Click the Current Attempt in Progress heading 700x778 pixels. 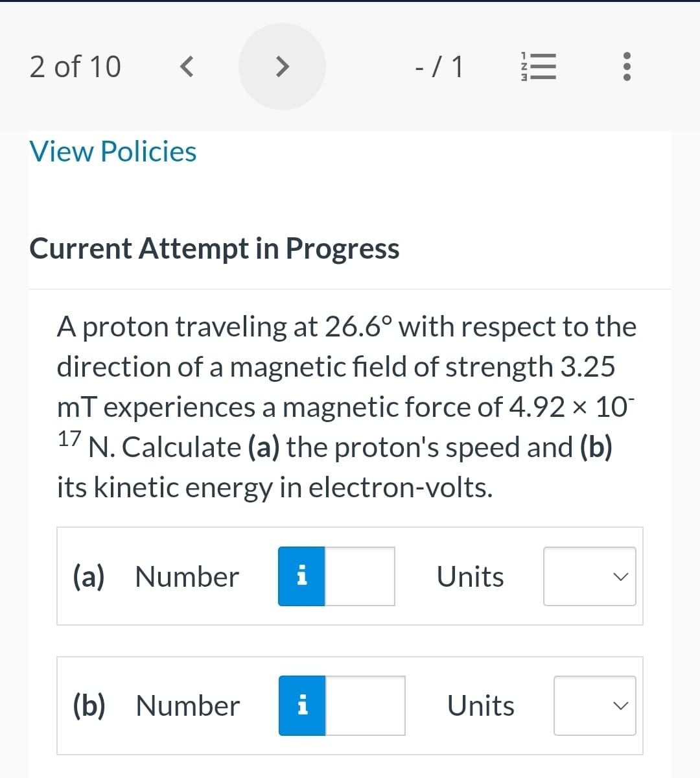click(214, 248)
